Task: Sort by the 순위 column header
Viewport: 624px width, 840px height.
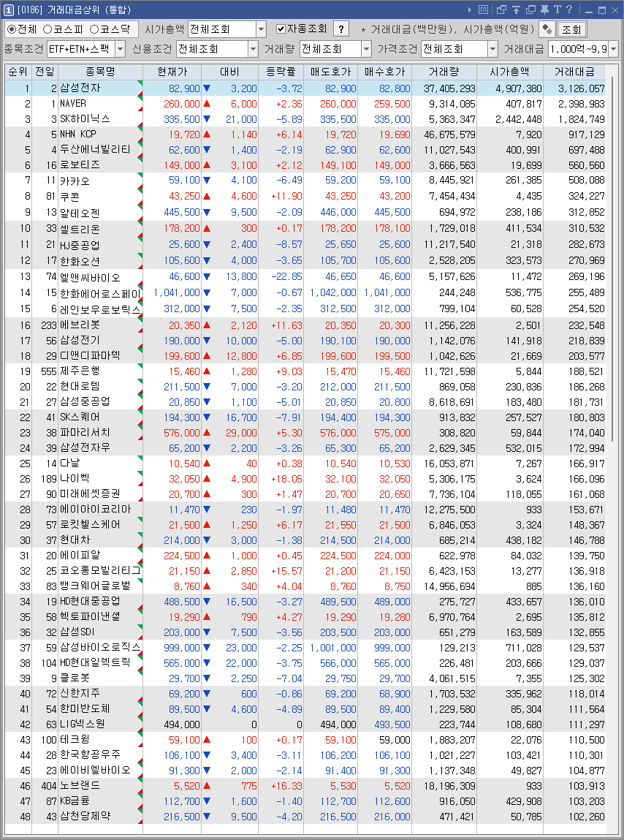Action: (x=18, y=72)
